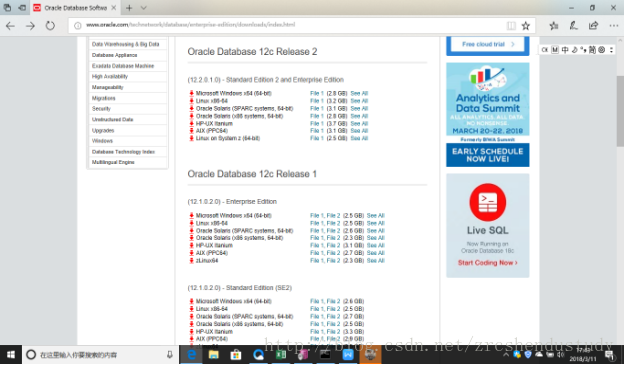Refresh the Oracle downloads page

(x=50, y=26)
